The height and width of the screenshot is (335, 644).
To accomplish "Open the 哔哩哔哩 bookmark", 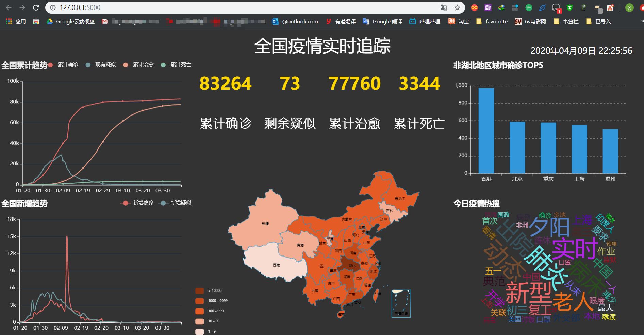I will (425, 21).
